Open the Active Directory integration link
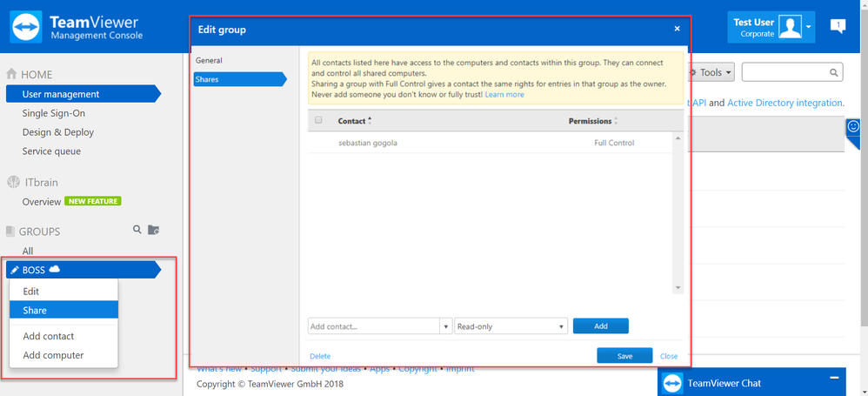 click(785, 103)
